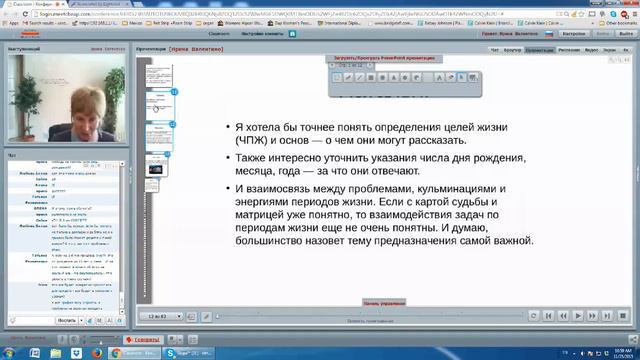Screen dimensions: 640x360
Task: Switch to the second tab in the top tab row
Action: tap(512, 50)
